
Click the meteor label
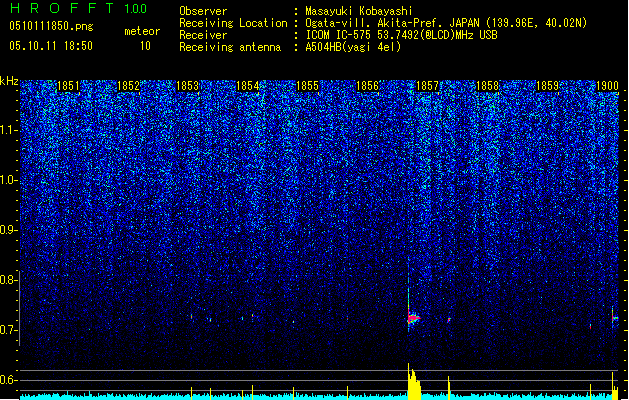point(142,31)
